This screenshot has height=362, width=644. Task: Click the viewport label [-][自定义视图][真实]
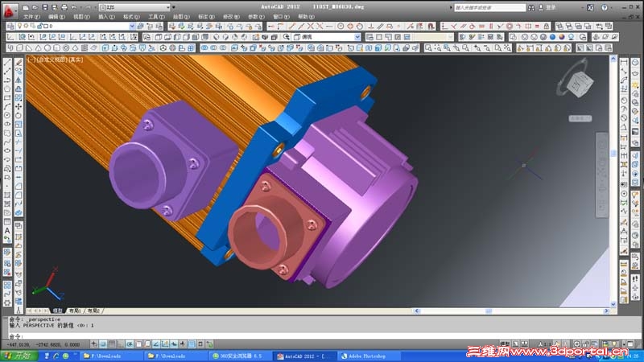tap(55, 60)
